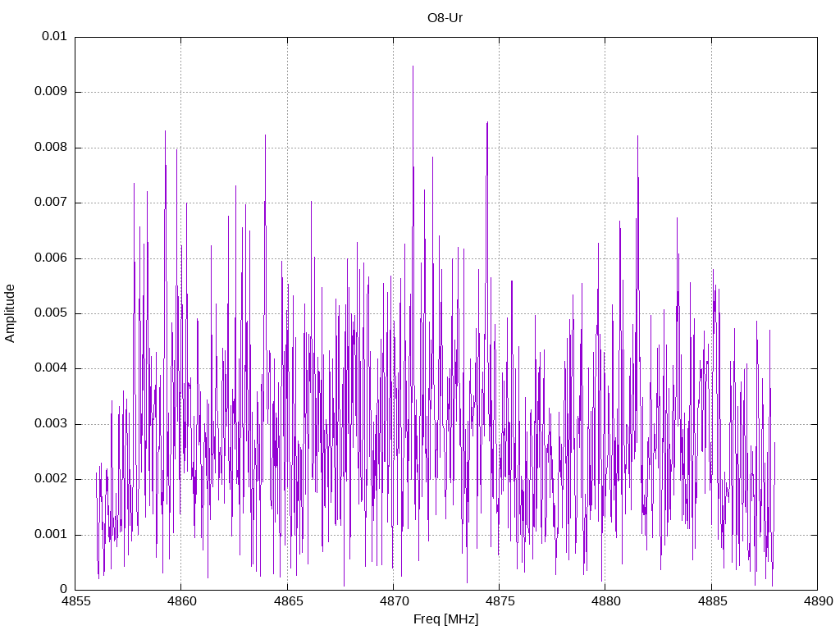Image resolution: width=840 pixels, height=630 pixels.
Task: Click the x-axis tick label 4860
Action: 181,601
